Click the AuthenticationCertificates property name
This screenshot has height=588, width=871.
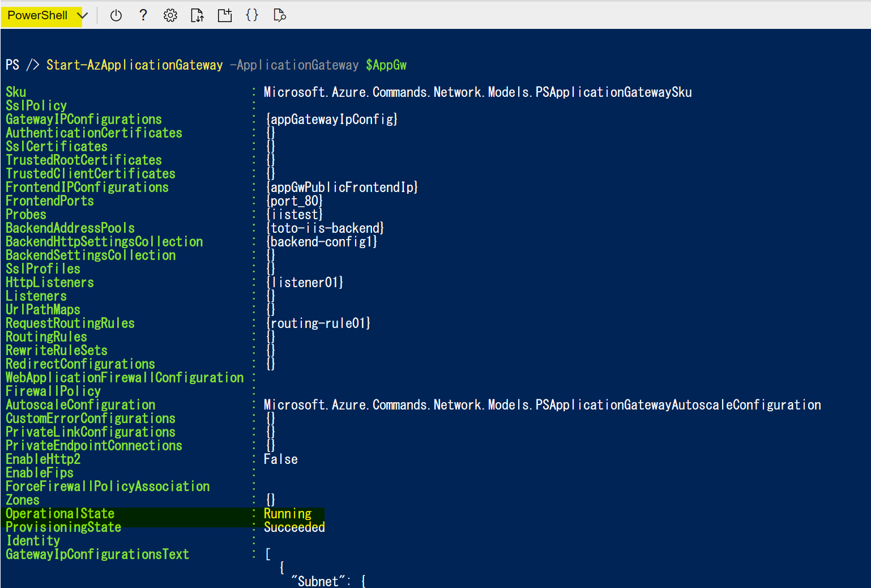pos(94,133)
